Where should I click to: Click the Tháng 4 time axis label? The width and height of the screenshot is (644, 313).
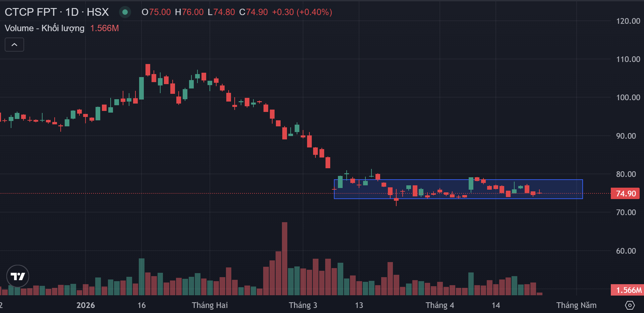click(x=440, y=305)
